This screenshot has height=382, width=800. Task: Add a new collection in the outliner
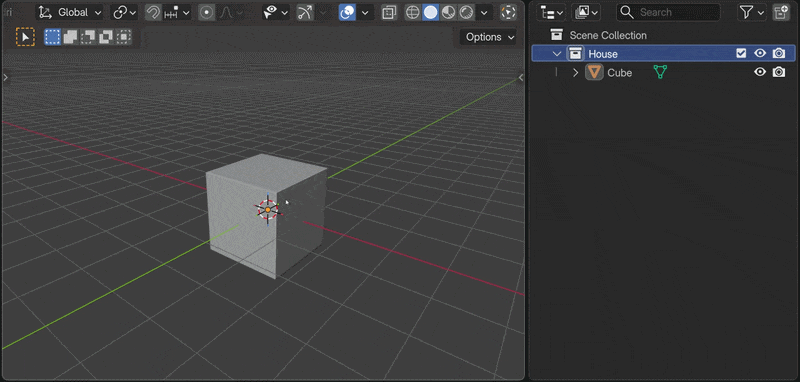click(x=781, y=12)
